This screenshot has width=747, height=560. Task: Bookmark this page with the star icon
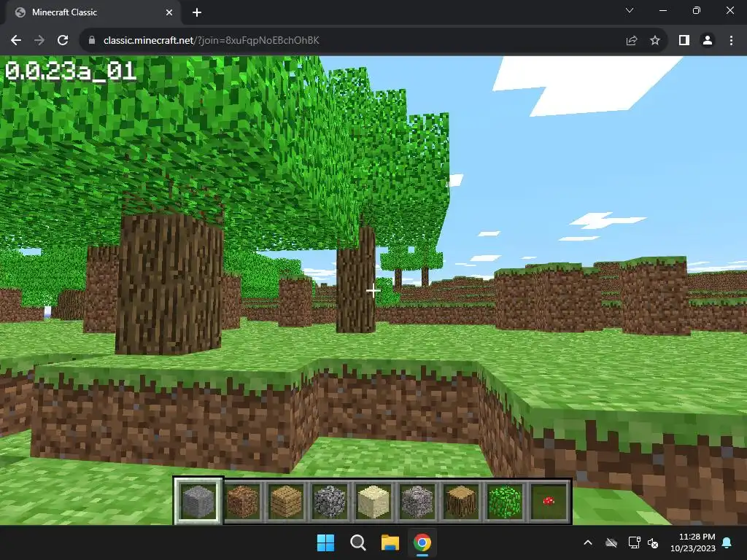pyautogui.click(x=655, y=41)
